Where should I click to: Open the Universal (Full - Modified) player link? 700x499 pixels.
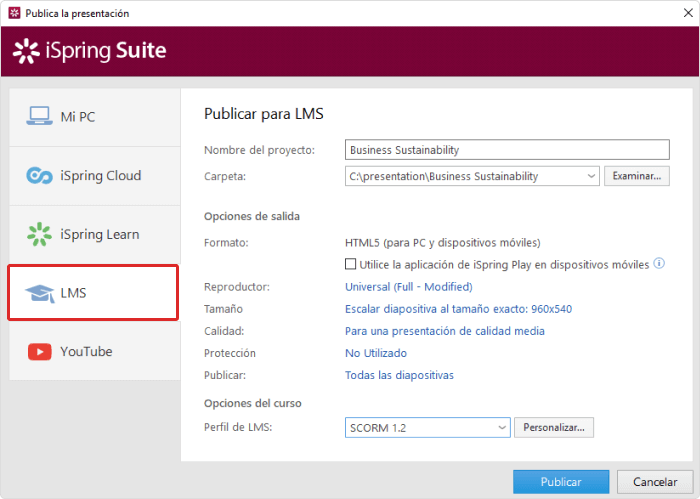coord(408,287)
